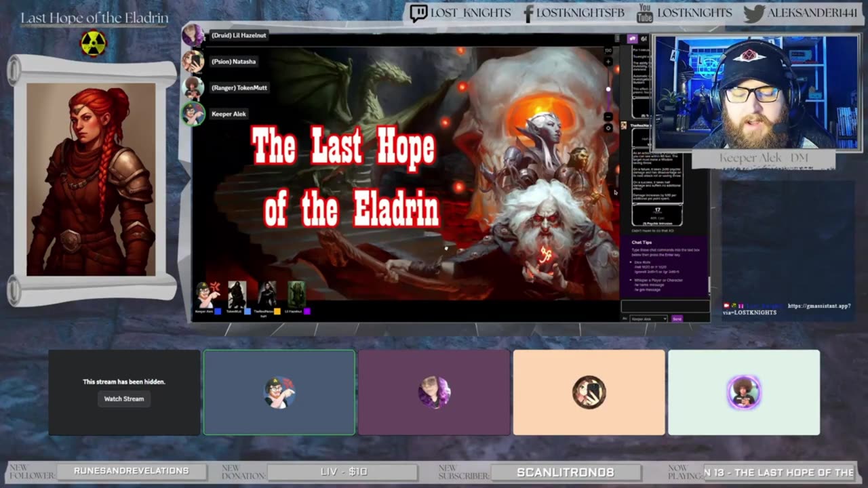Click '(Ranger) TokenMutt' name label
868x488 pixels.
coord(239,88)
